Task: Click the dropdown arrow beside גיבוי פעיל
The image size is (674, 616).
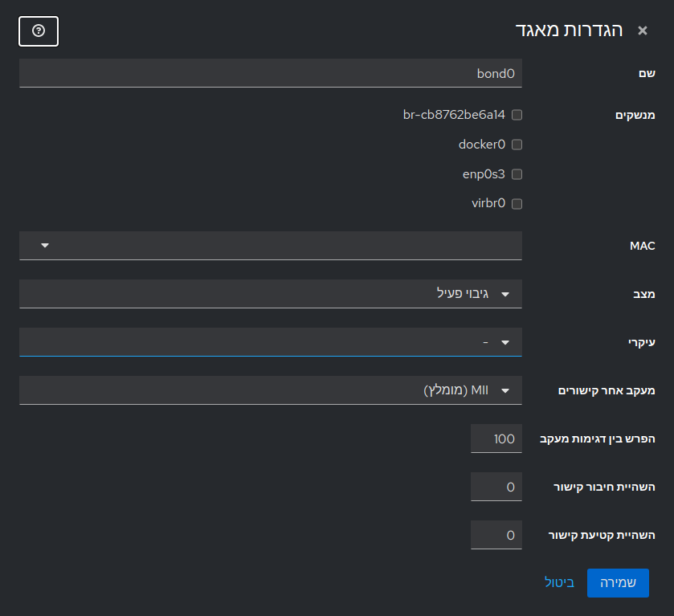Action: tap(506, 294)
